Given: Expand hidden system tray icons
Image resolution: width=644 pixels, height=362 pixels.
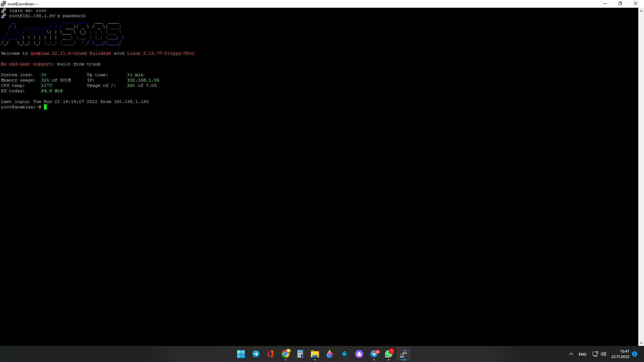Looking at the screenshot, I should pyautogui.click(x=571, y=354).
